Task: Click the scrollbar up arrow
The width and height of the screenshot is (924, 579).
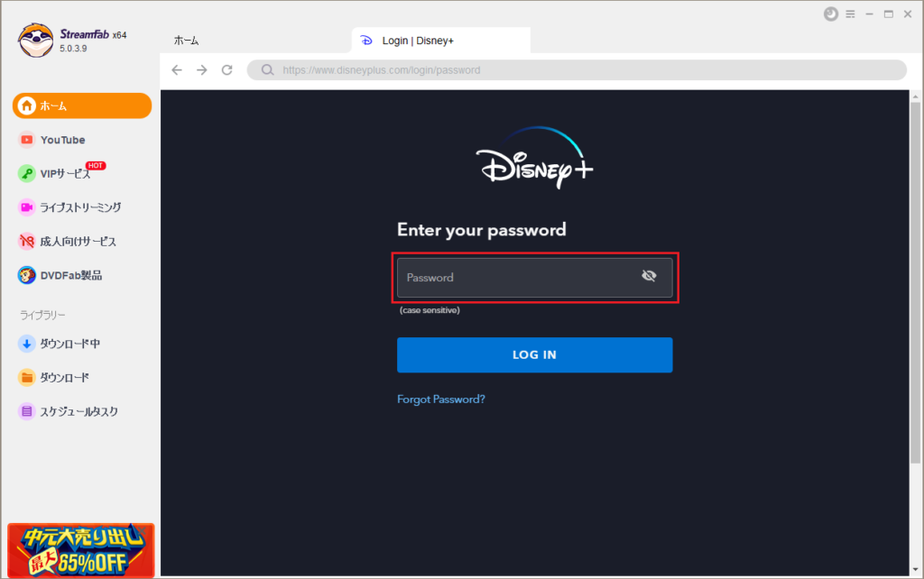Action: pyautogui.click(x=915, y=96)
